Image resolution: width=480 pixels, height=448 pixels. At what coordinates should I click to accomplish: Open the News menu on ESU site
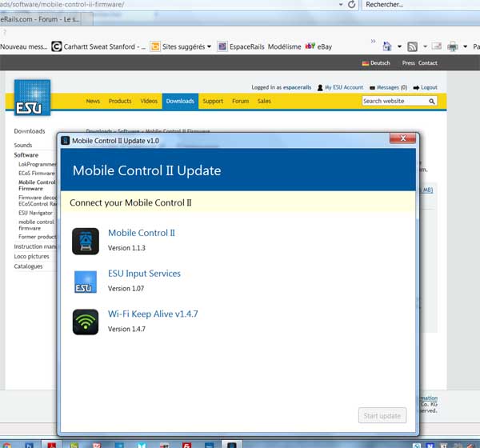point(93,101)
